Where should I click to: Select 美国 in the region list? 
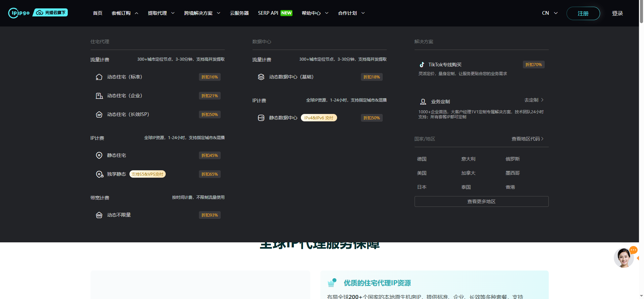point(422,173)
